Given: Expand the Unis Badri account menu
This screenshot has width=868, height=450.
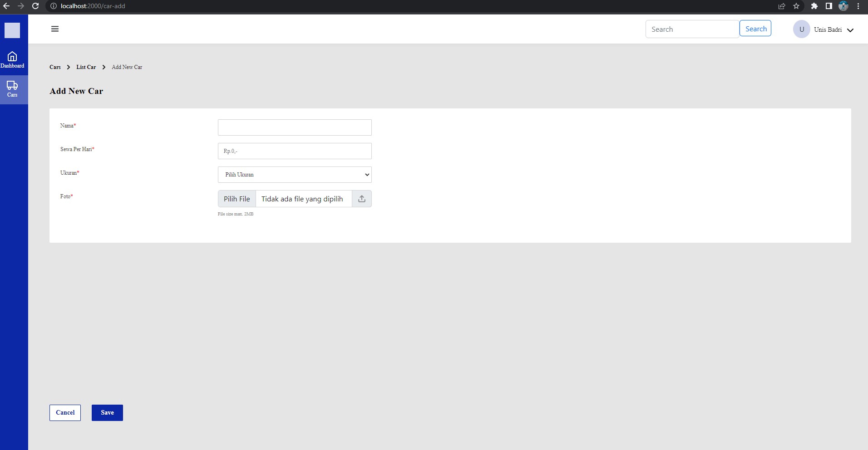Looking at the screenshot, I should pyautogui.click(x=851, y=29).
